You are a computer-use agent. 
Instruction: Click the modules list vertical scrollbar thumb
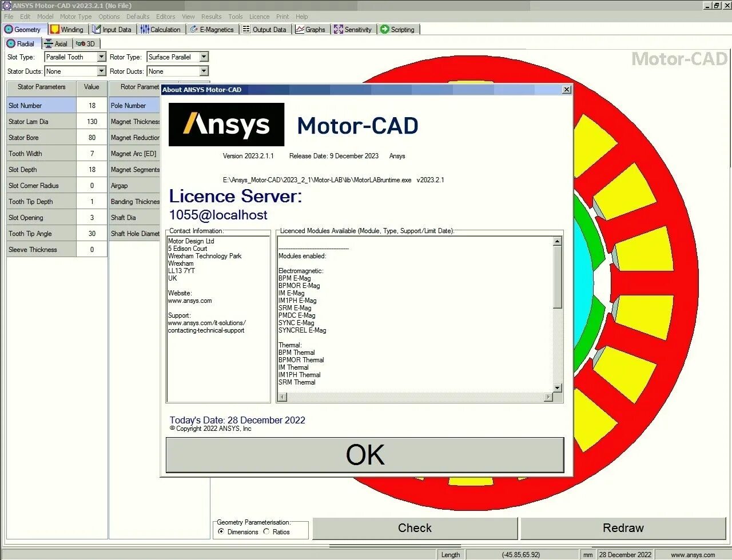click(558, 278)
